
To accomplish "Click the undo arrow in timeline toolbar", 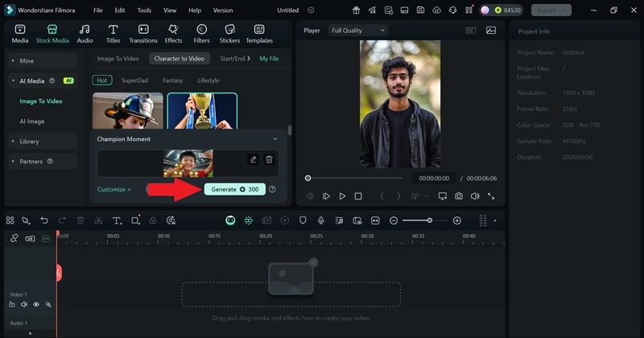I will [x=44, y=221].
